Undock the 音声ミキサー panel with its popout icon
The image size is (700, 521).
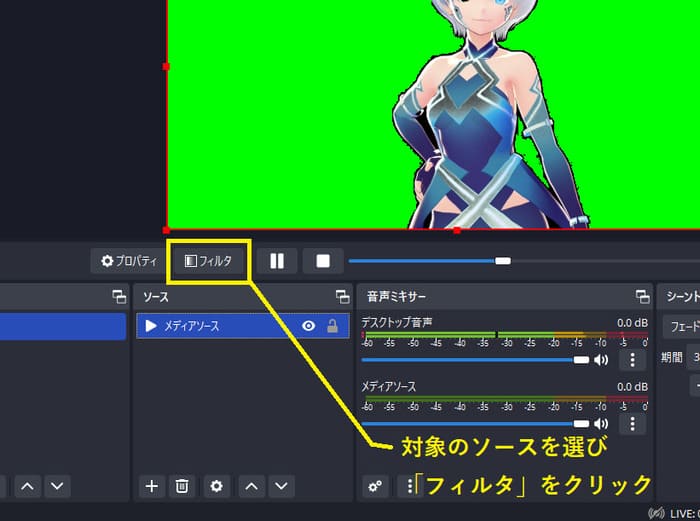tap(642, 296)
